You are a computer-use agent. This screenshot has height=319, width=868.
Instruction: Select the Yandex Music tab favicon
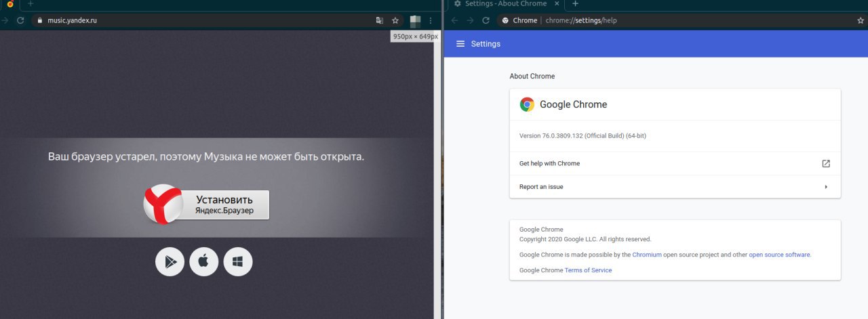[x=9, y=4]
